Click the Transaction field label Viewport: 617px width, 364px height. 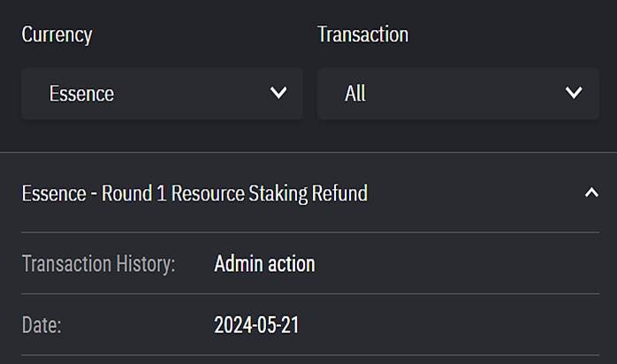(362, 34)
